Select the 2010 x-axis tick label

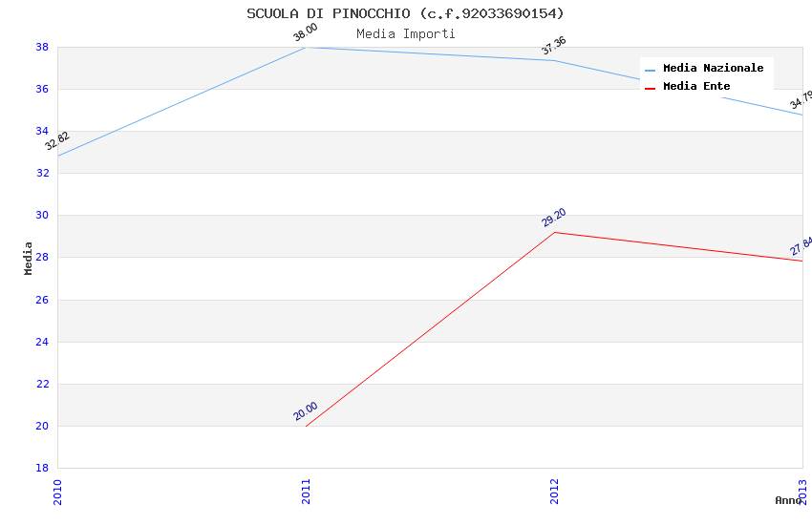[x=57, y=492]
